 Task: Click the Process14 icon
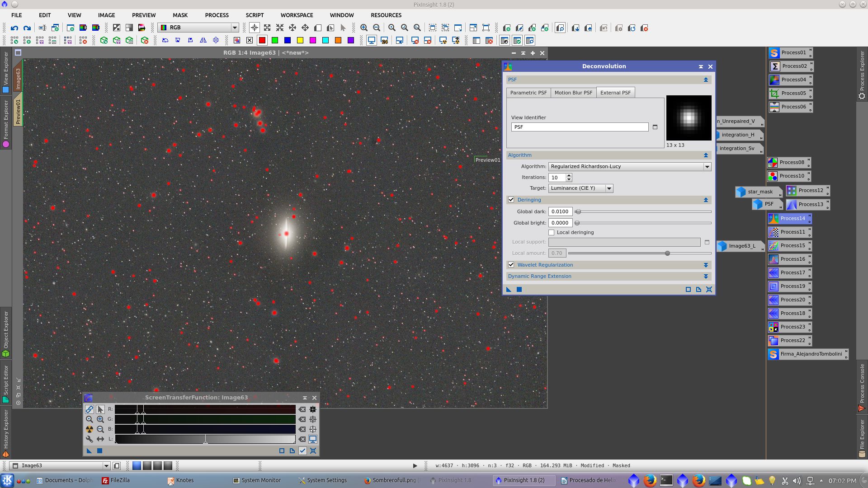(x=789, y=219)
